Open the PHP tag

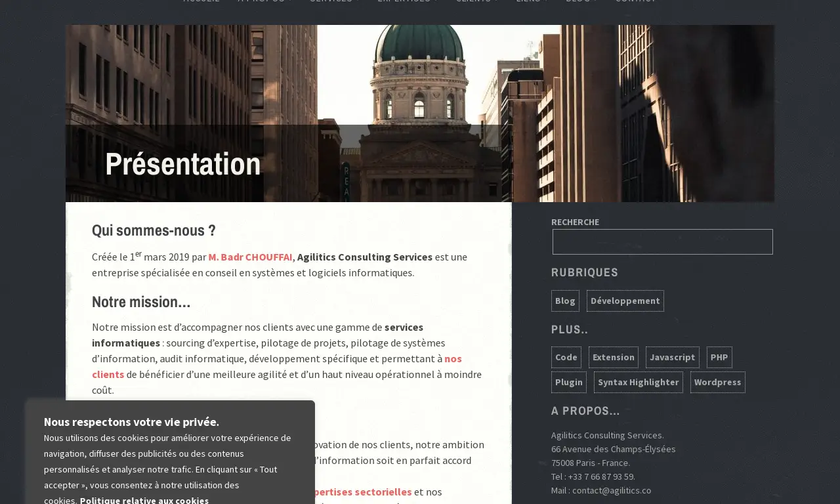719,357
